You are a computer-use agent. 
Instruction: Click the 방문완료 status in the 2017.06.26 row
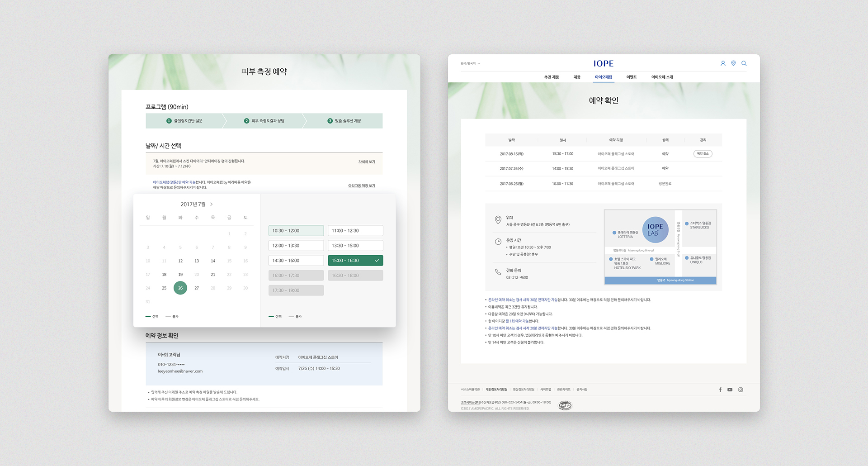coord(665,184)
